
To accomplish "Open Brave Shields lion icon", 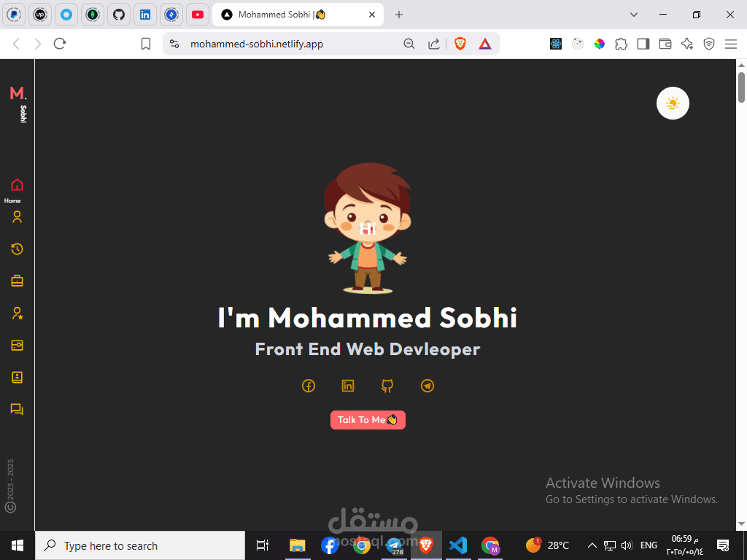I will 460,44.
